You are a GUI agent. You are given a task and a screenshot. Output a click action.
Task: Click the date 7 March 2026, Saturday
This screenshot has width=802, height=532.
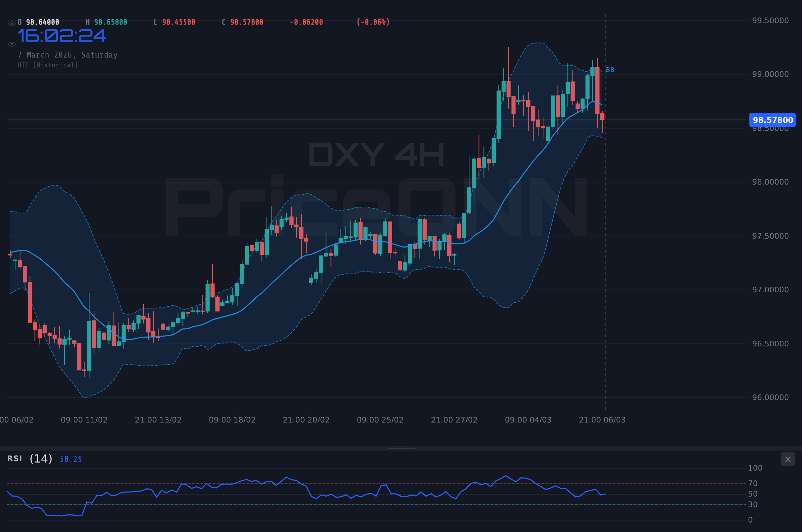(x=68, y=55)
